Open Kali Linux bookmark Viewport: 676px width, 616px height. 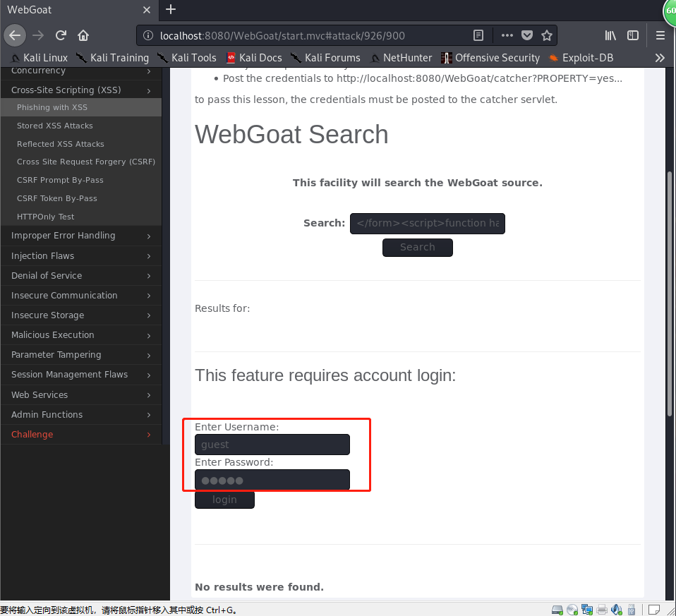40,58
